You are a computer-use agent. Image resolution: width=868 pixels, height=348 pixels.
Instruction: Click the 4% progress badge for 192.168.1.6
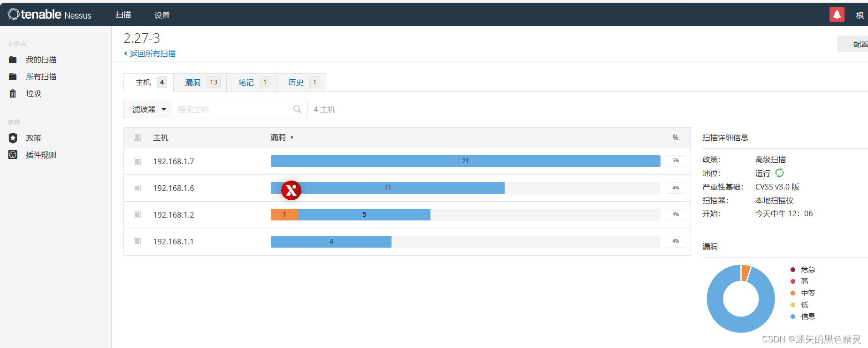(x=676, y=188)
